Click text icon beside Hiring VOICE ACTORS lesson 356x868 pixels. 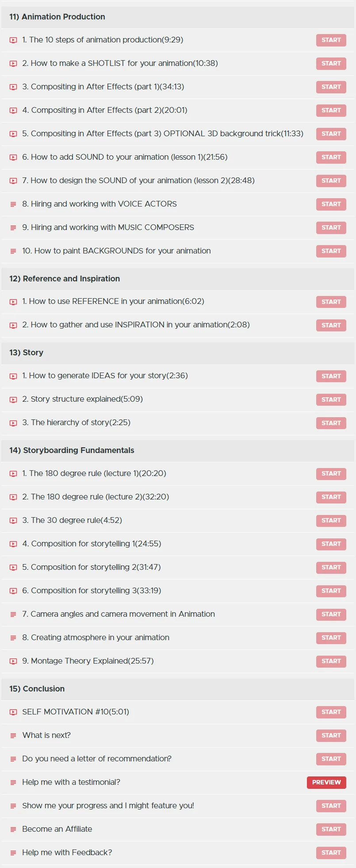click(x=13, y=204)
